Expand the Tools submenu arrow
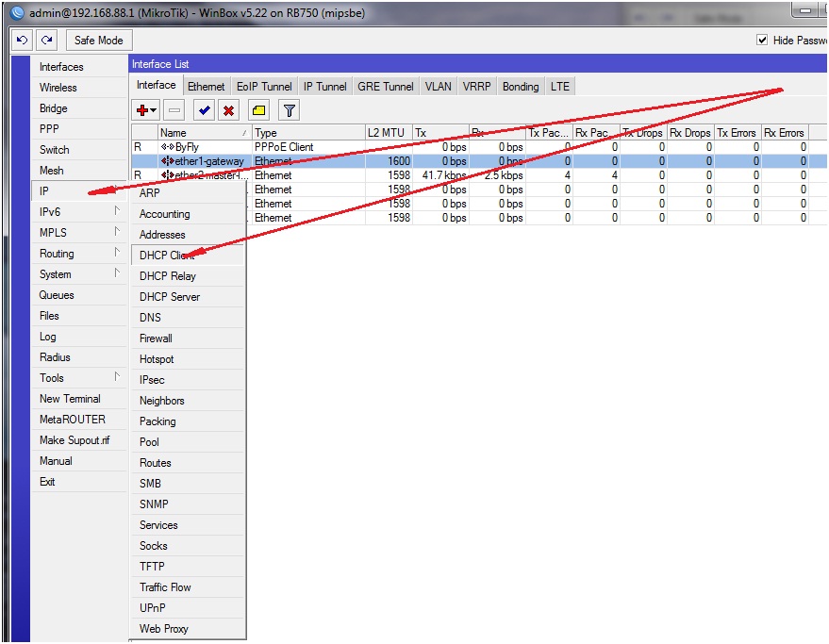This screenshot has height=644, width=829. coord(117,376)
